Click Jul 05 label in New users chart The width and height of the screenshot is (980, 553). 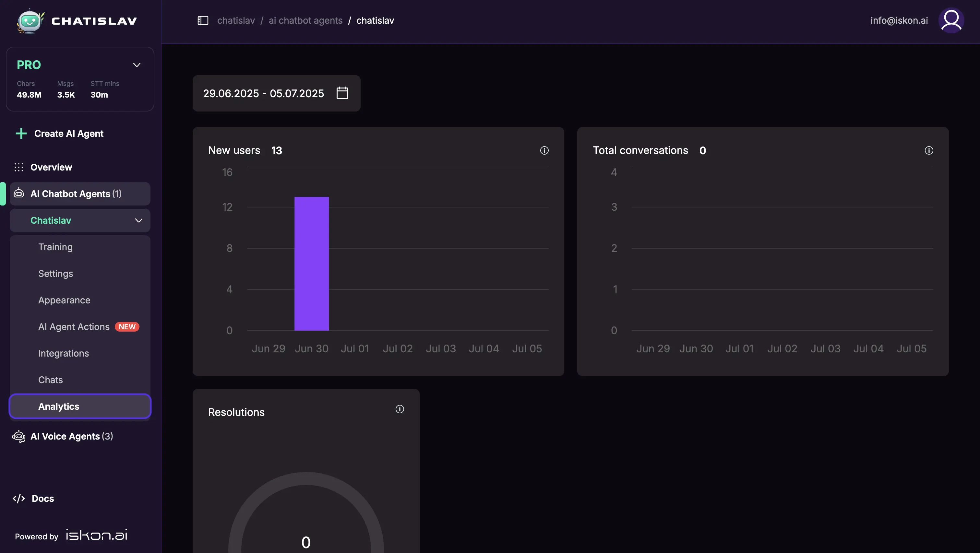pos(527,349)
